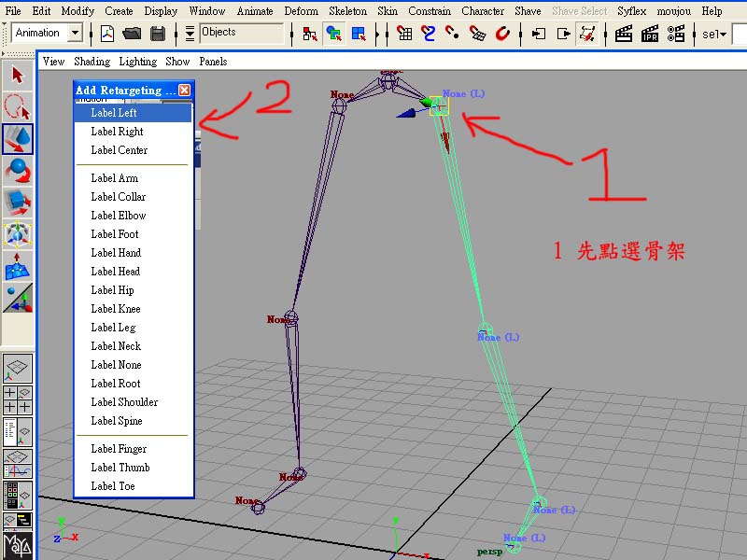This screenshot has height=560, width=747.
Task: Choose Label Knee menu item
Action: (x=134, y=309)
